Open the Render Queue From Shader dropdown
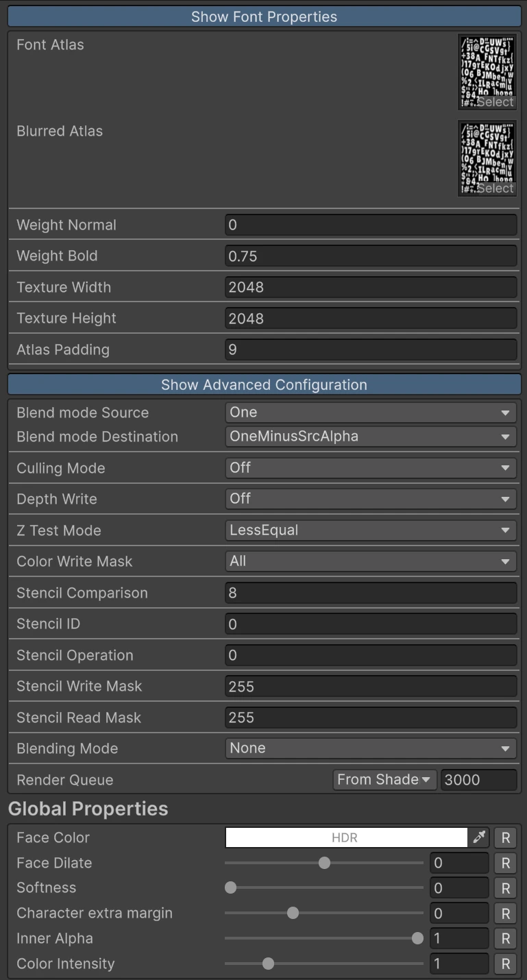The width and height of the screenshot is (527, 980). tap(384, 780)
